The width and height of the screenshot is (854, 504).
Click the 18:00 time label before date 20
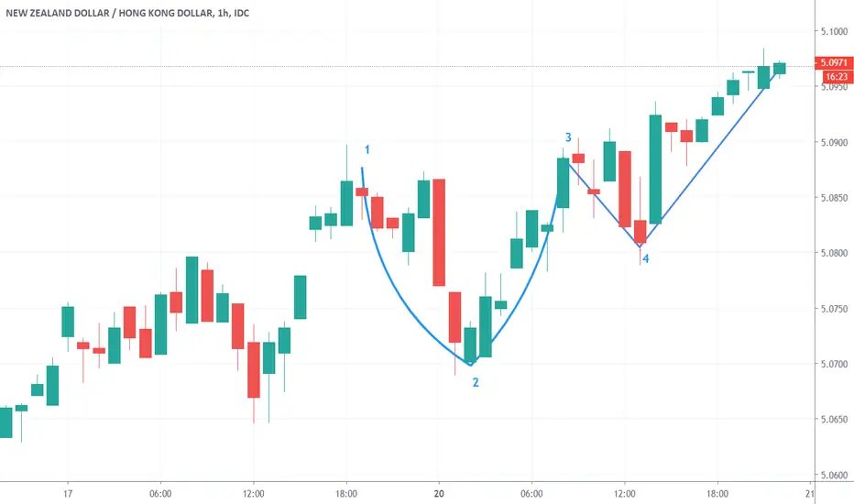pos(346,494)
